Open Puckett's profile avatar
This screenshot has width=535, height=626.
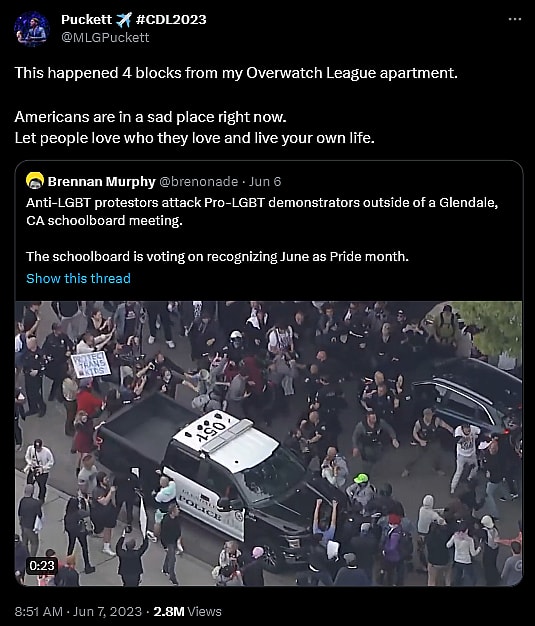click(x=32, y=29)
